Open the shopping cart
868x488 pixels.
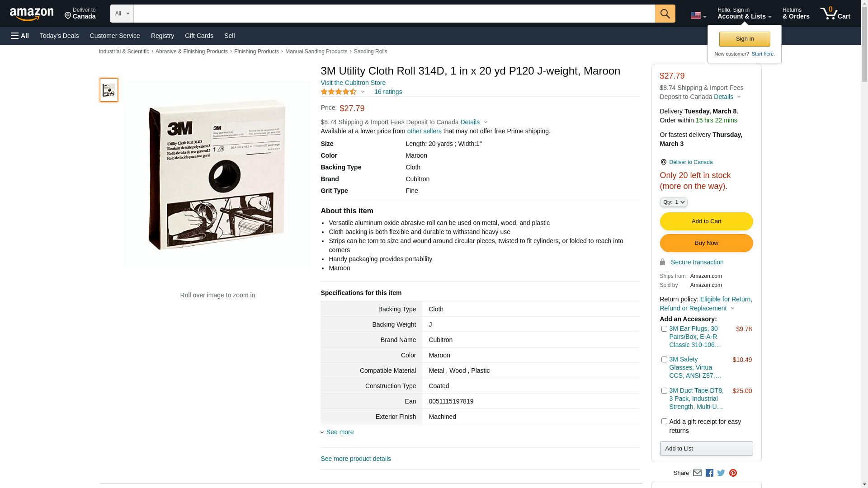coord(835,14)
